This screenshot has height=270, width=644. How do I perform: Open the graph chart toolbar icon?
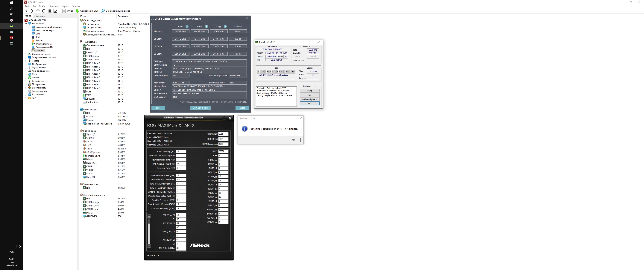pos(55,11)
